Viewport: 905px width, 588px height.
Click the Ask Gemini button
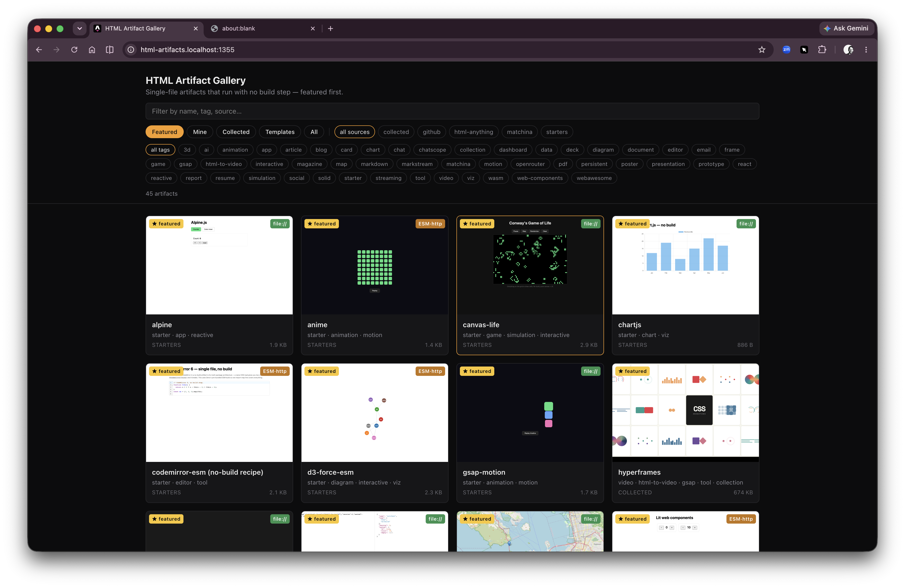coord(846,29)
